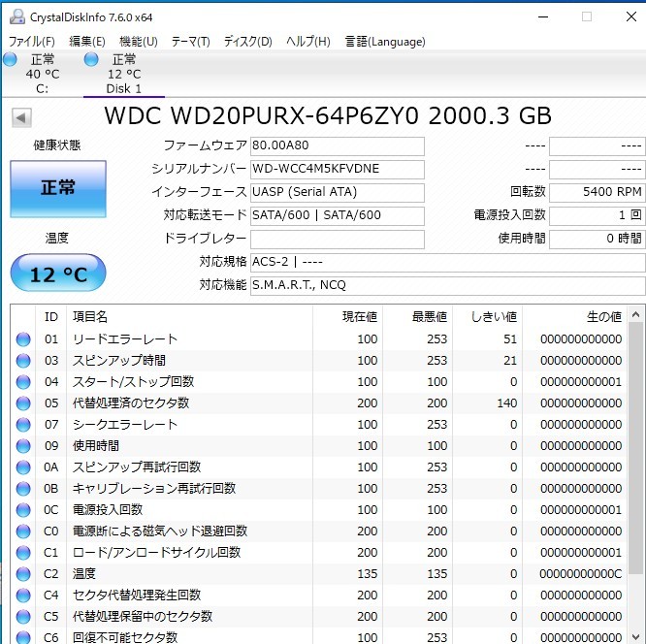The image size is (646, 644).
Task: Click status orb for row 03 スピンアップ時間
Action: click(x=23, y=361)
